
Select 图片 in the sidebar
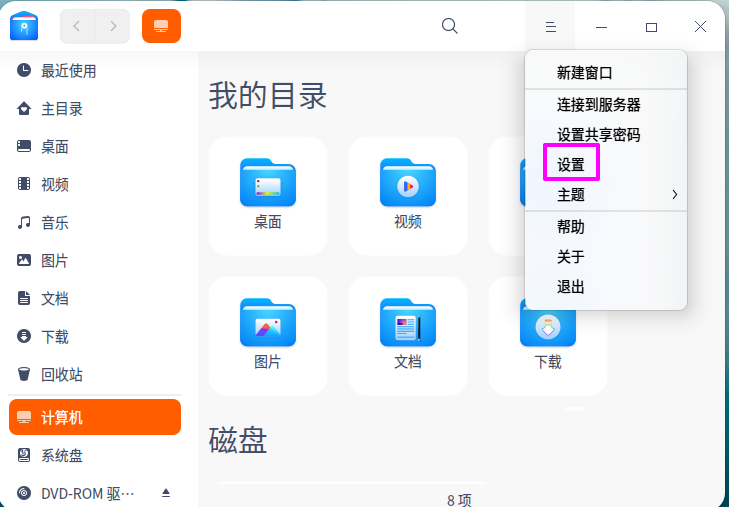[x=95, y=261]
